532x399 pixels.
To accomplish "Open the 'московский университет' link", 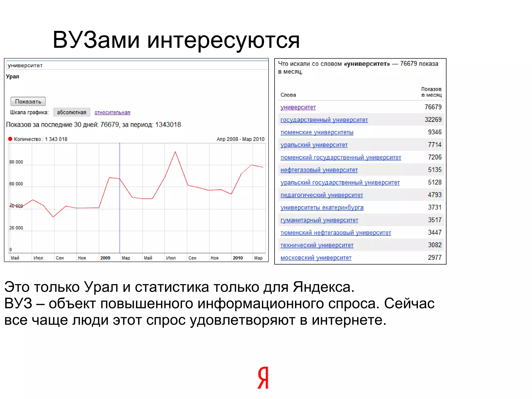I will [x=316, y=258].
